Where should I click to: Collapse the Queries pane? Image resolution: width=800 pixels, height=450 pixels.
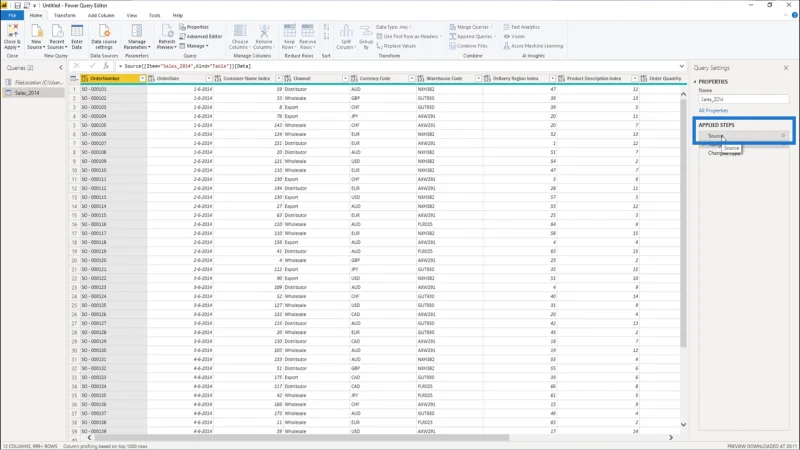click(x=61, y=67)
